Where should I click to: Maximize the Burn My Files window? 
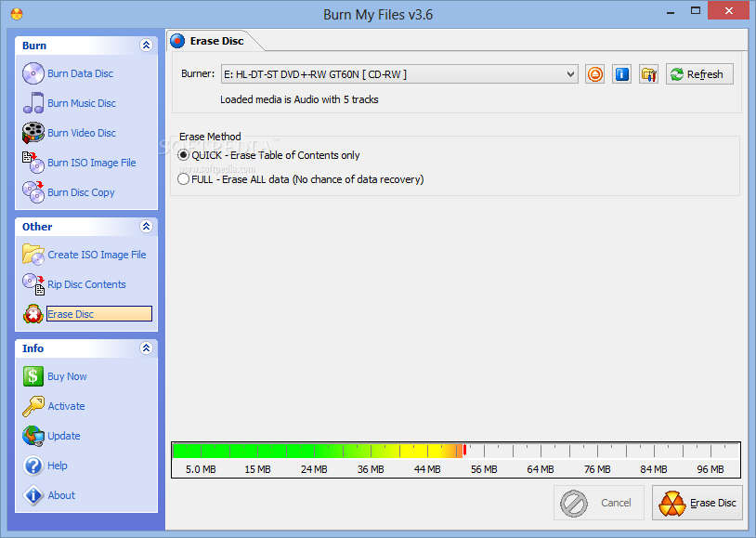(696, 10)
